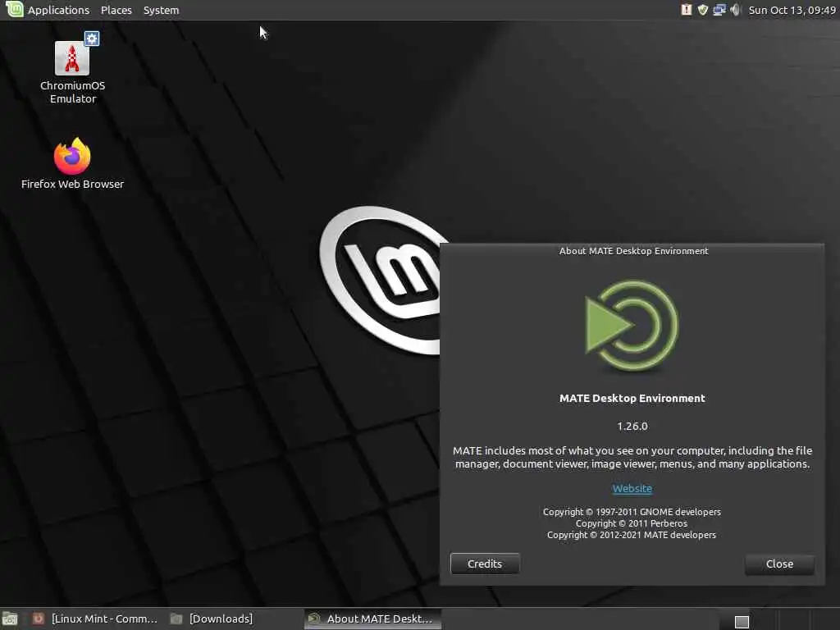Screen dimensions: 840x630
Task: Click the Copyright 1997-2011 GNOME developers line
Action: (632, 512)
